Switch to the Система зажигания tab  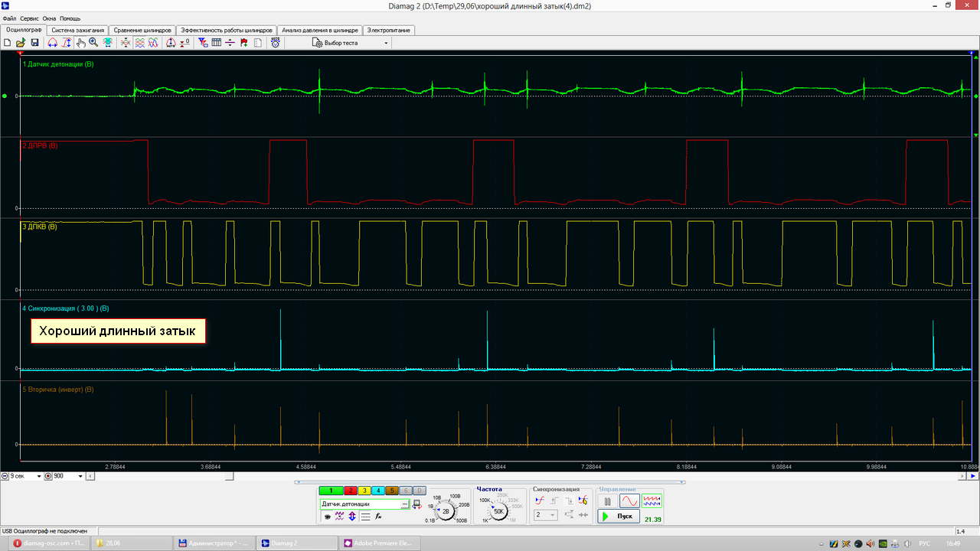coord(77,31)
